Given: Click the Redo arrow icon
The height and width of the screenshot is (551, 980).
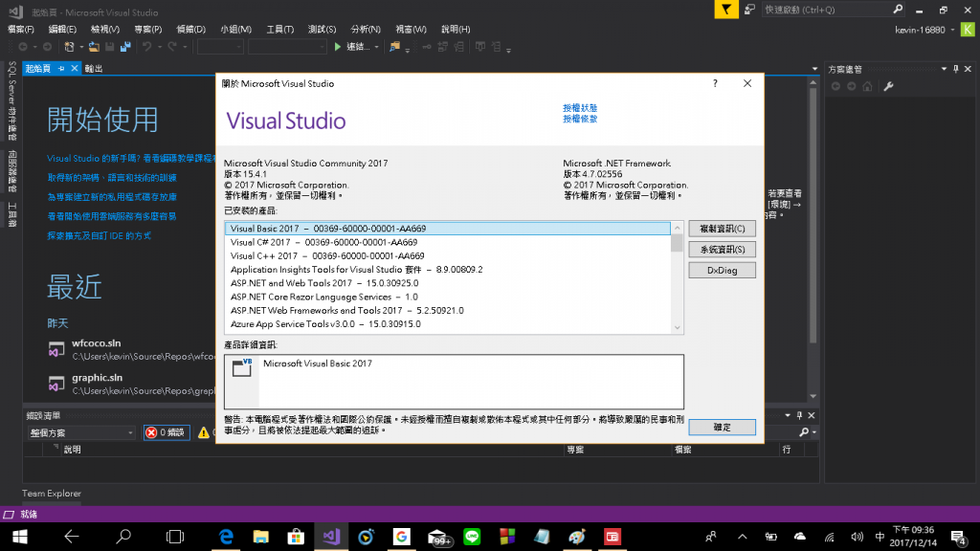Looking at the screenshot, I should coord(172,47).
